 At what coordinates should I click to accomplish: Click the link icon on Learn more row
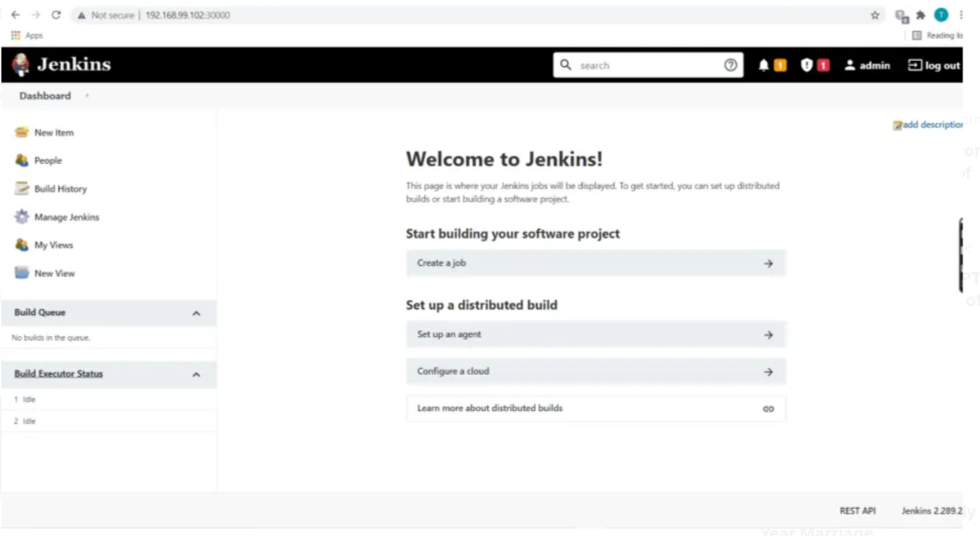coord(768,408)
